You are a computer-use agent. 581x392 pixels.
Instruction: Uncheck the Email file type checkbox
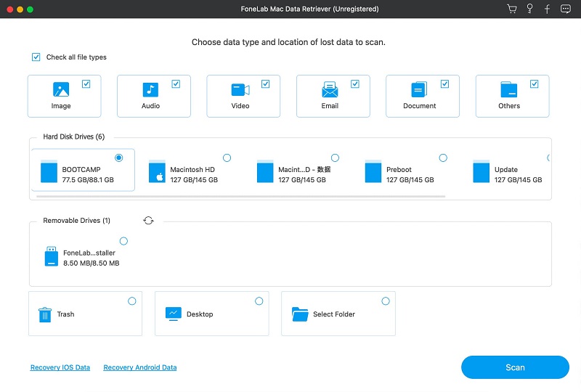[x=355, y=83]
